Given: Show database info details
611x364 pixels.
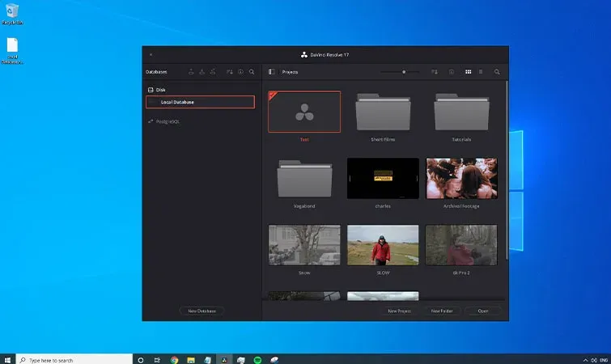Looking at the screenshot, I should (241, 72).
